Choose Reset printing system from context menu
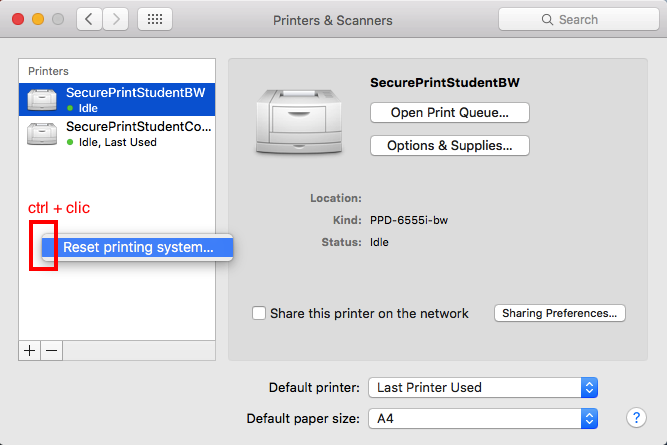Viewport: 667px width, 445px height. tap(138, 247)
